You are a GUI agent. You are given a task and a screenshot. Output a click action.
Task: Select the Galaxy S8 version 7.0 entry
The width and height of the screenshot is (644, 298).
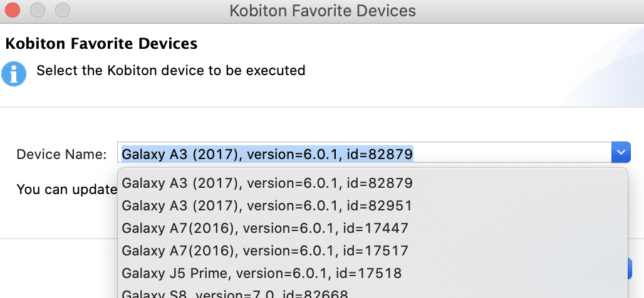pos(235,294)
